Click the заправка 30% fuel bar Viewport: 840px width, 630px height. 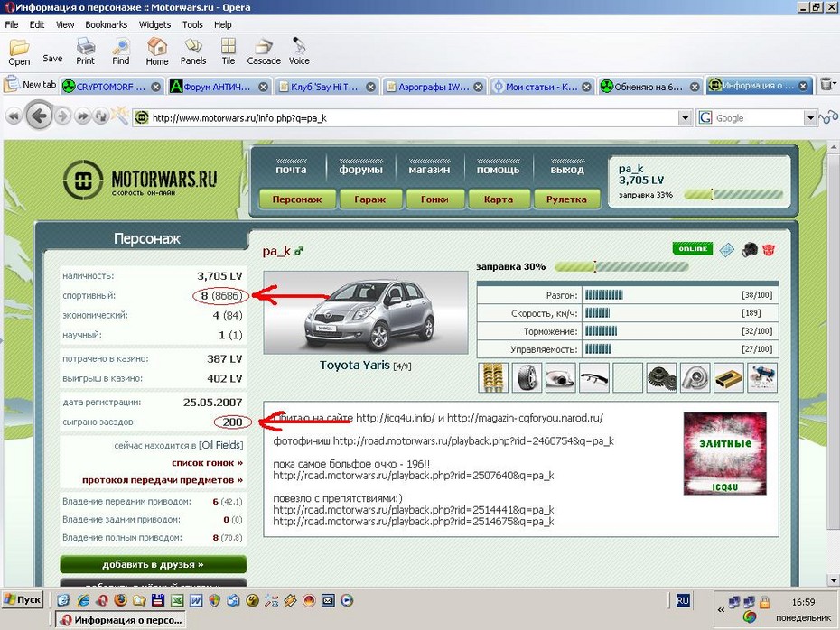pos(621,266)
